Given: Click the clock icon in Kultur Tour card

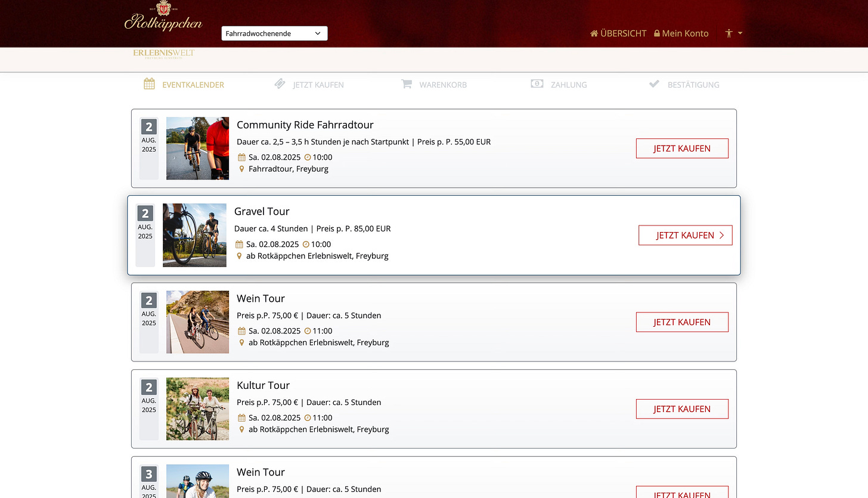Looking at the screenshot, I should (x=308, y=418).
